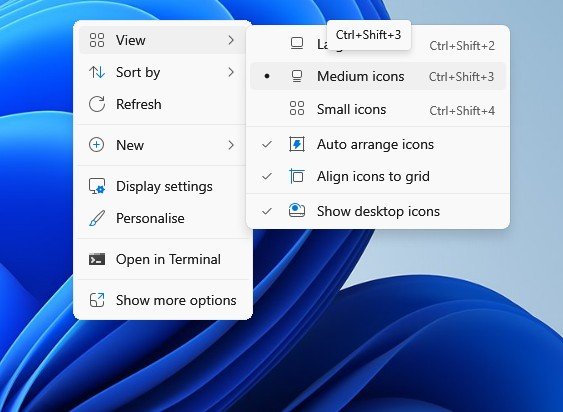Image resolution: width=563 pixels, height=412 pixels.
Task: Click the Terminal icon
Action: point(97,259)
